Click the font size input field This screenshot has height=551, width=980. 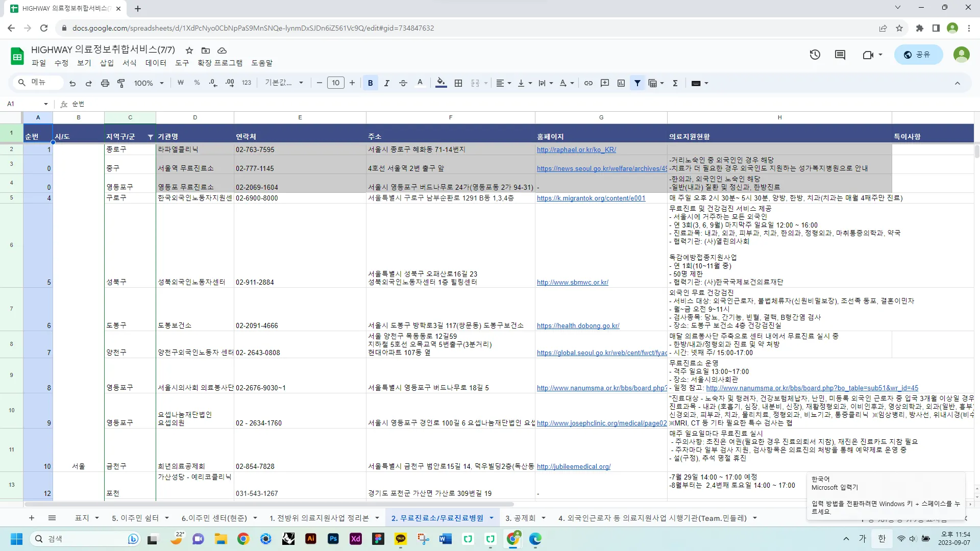point(335,83)
